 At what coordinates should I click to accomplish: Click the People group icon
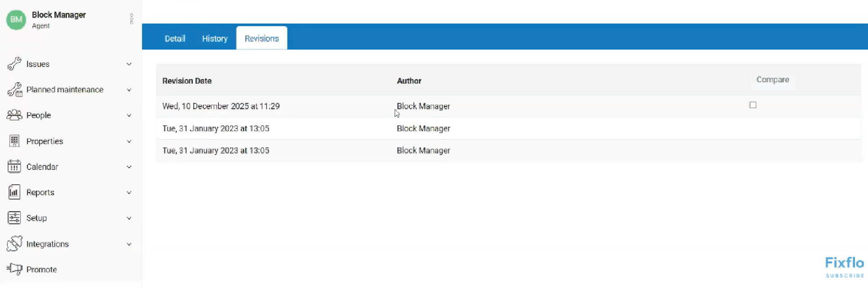pos(14,115)
